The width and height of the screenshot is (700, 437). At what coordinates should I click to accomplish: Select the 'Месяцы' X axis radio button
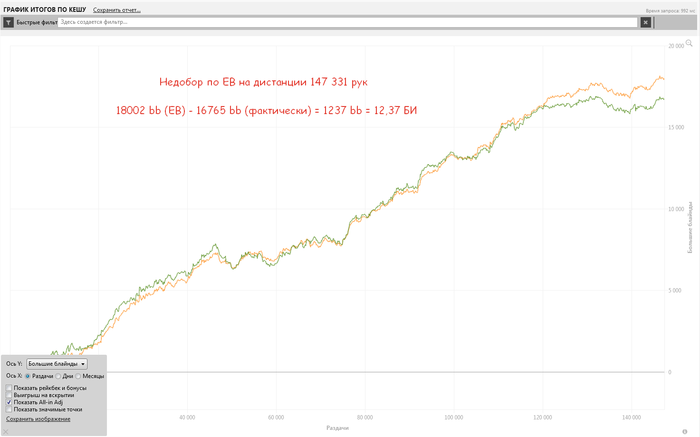tap(78, 376)
